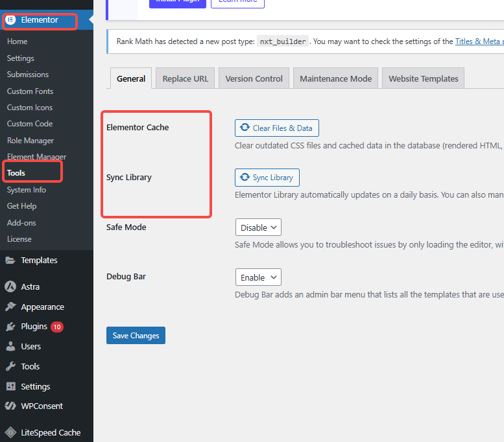Click the LiteSpeed Cache diamond icon
Image resolution: width=504 pixels, height=442 pixels.
click(x=10, y=432)
